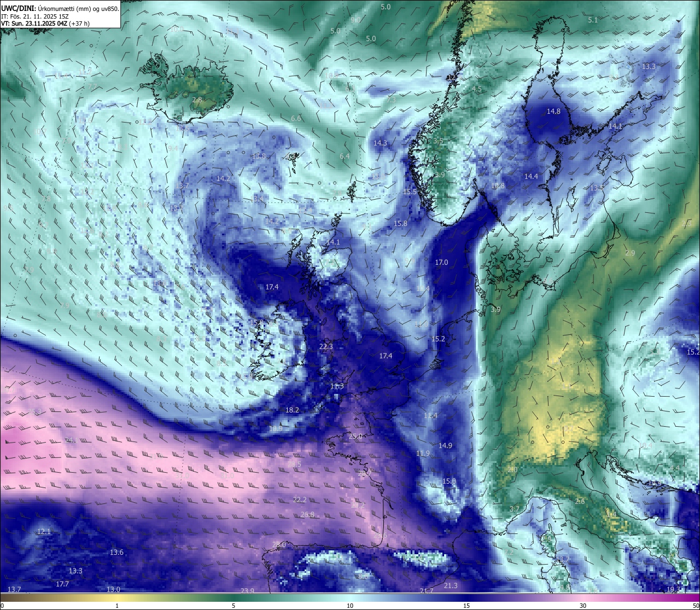
Task: Click the map value "14.9" over eastern France
Action: coord(446,446)
